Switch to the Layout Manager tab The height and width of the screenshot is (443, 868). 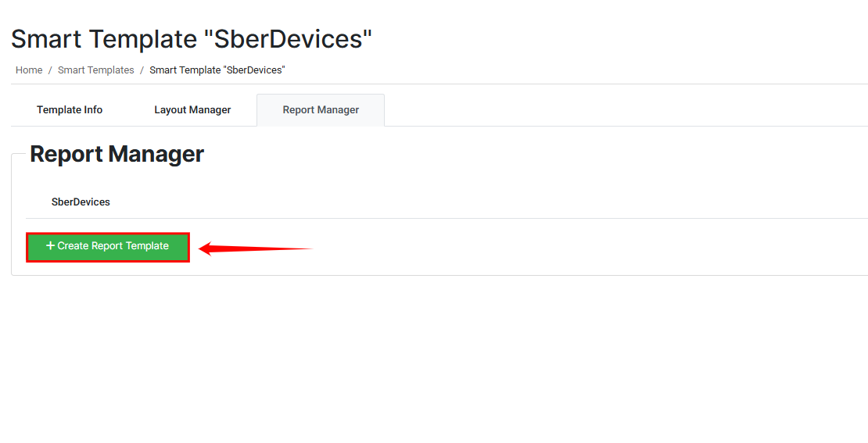point(192,110)
